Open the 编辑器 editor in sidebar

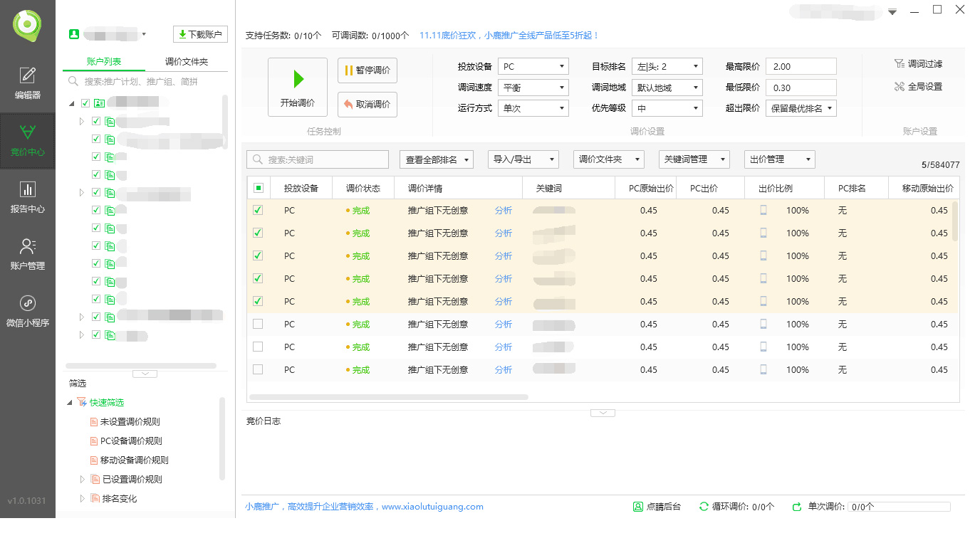[x=27, y=83]
